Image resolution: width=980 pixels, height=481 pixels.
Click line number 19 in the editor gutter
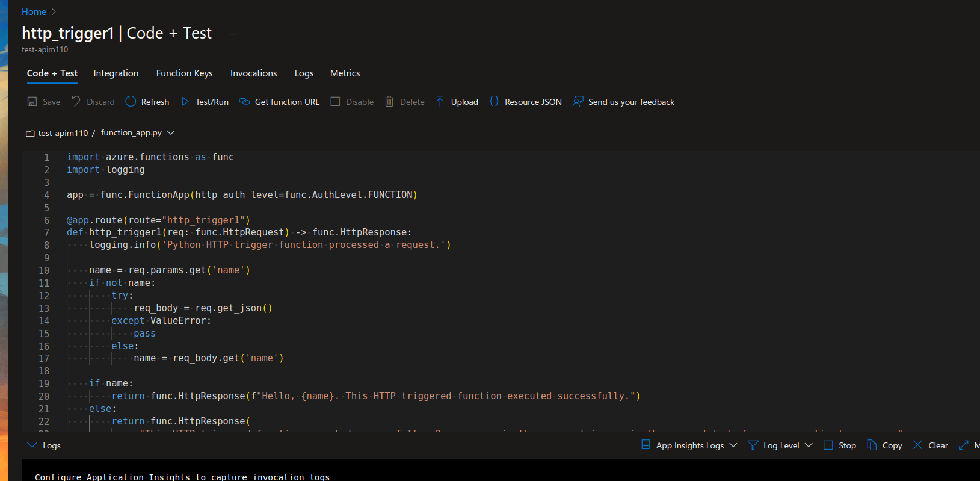pyautogui.click(x=44, y=383)
